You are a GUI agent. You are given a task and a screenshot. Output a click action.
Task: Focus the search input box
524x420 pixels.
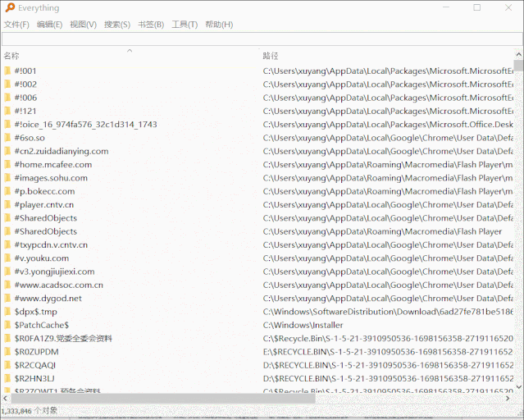(262, 39)
